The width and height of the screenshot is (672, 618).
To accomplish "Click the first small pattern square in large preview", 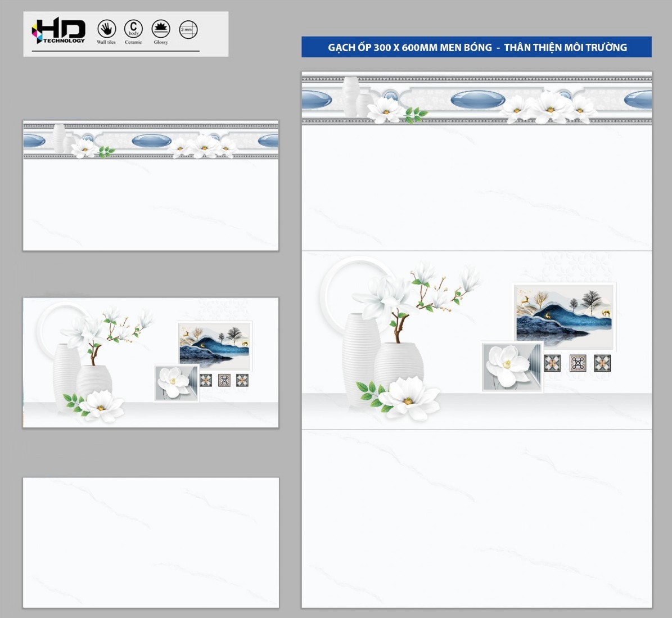I will click(x=552, y=363).
